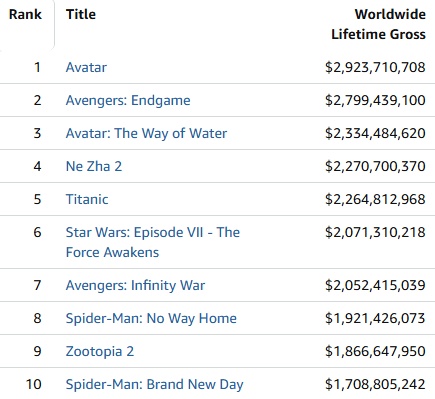Select the Zootopia 2 link
The image size is (435, 399).
tap(100, 351)
